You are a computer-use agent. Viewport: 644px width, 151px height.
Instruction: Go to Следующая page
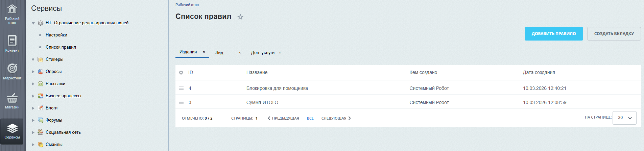pyautogui.click(x=336, y=118)
